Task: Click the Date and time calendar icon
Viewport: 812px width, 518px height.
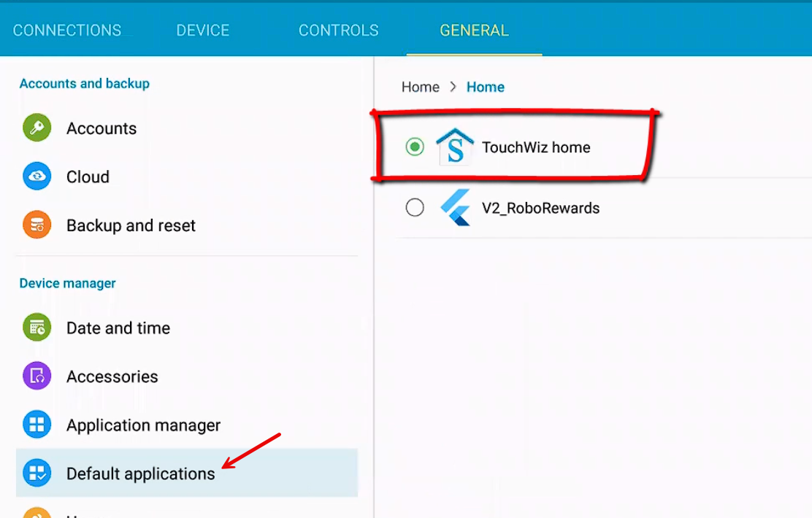Action: pyautogui.click(x=37, y=327)
